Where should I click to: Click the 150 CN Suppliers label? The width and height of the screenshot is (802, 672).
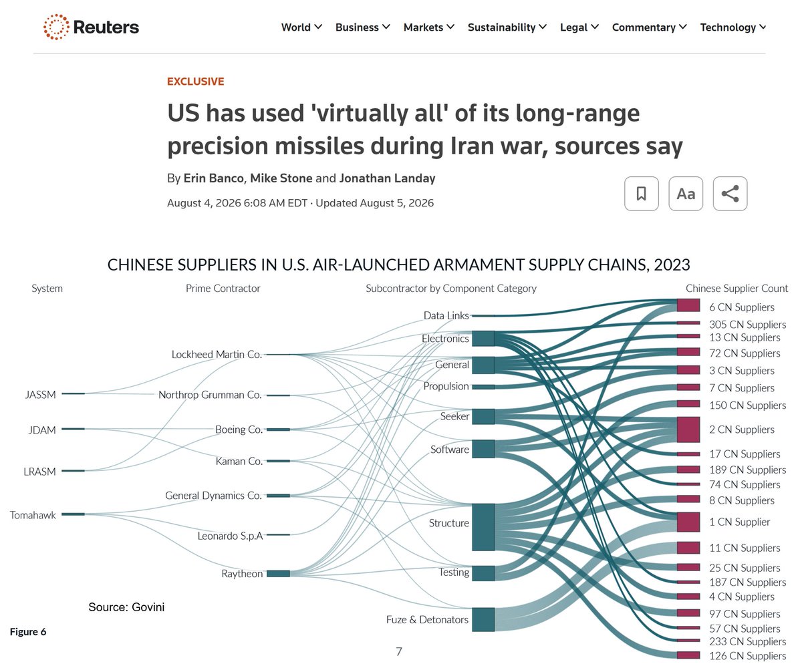click(748, 405)
